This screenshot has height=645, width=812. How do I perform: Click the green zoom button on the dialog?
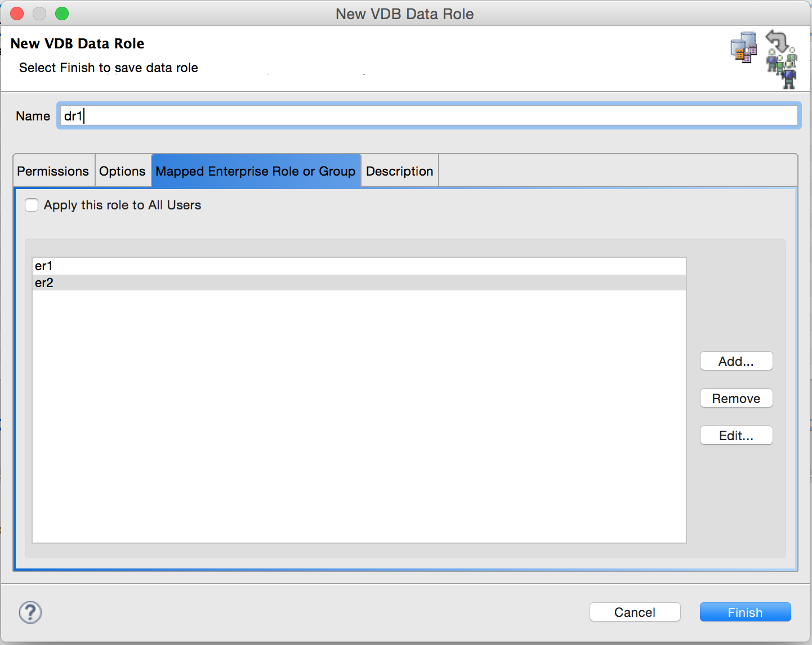tap(62, 13)
